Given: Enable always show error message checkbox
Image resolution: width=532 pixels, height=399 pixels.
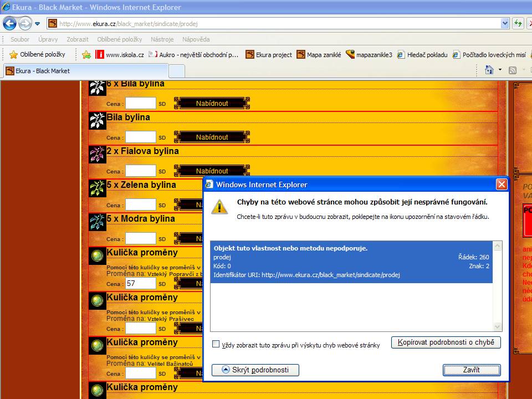Looking at the screenshot, I should (x=216, y=344).
